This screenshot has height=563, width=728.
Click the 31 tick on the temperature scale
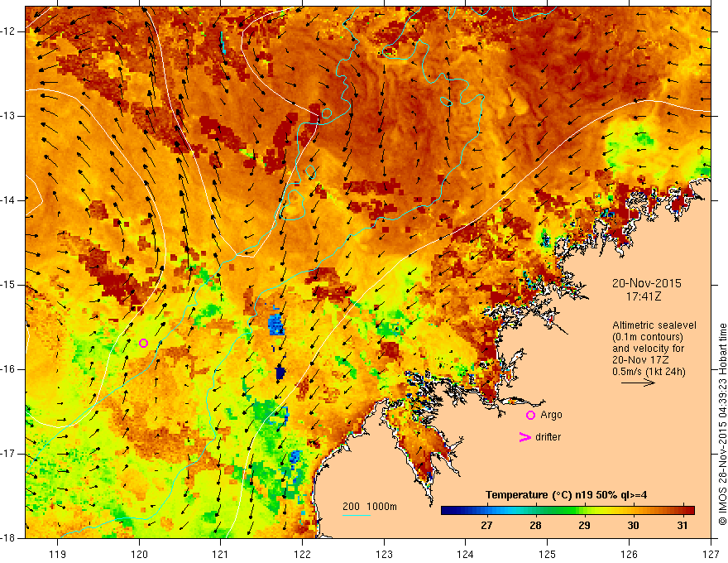pyautogui.click(x=682, y=526)
